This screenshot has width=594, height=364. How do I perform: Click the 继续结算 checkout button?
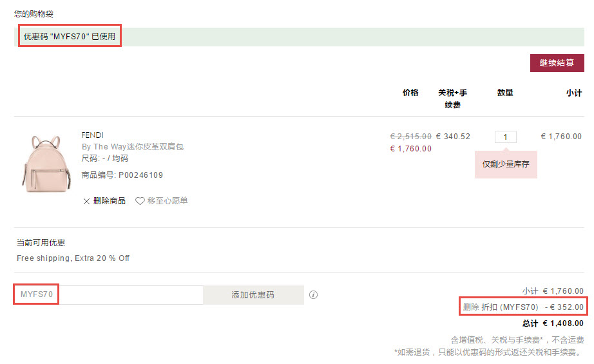tap(557, 63)
